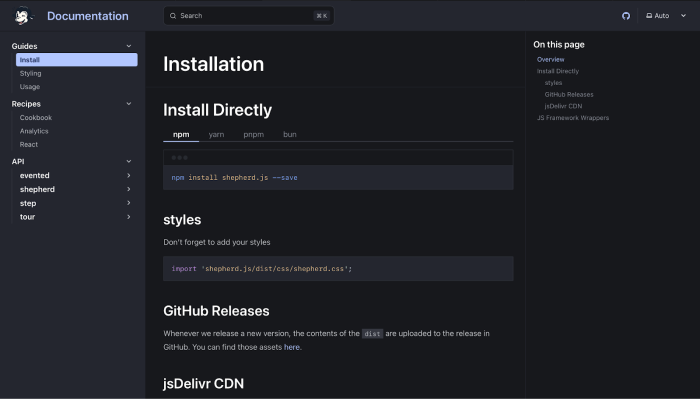This screenshot has width=700, height=399.
Task: Click the styles heading
Action: click(x=182, y=220)
